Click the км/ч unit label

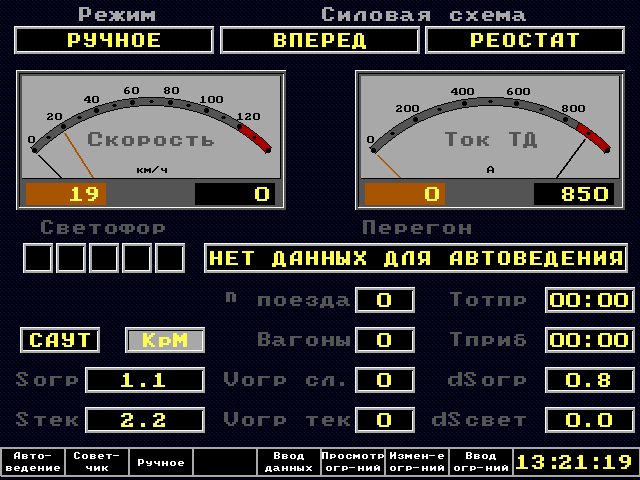click(x=152, y=170)
